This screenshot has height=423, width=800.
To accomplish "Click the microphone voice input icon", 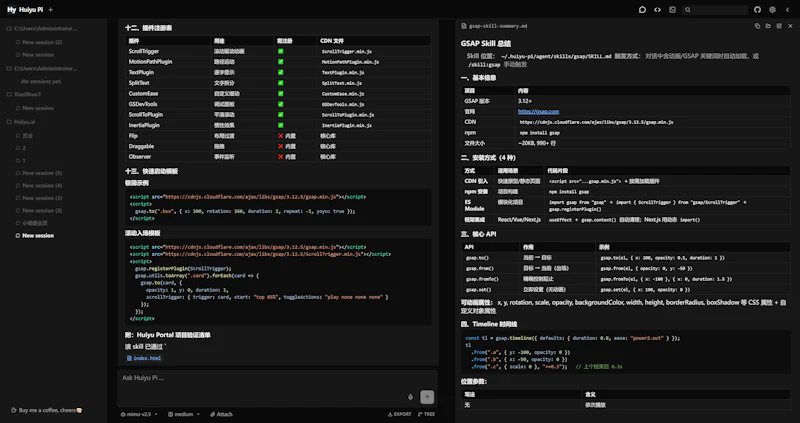I will coord(410,397).
